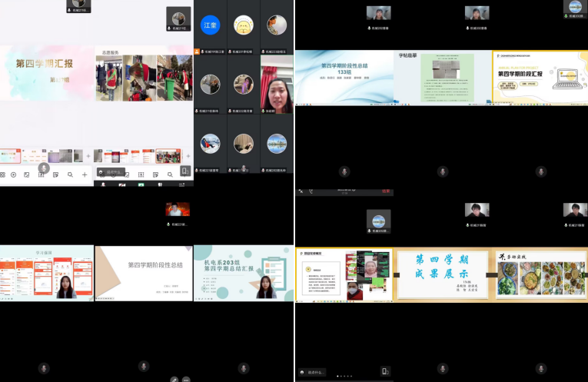Select the live video tile of woman speaking

pos(277,85)
